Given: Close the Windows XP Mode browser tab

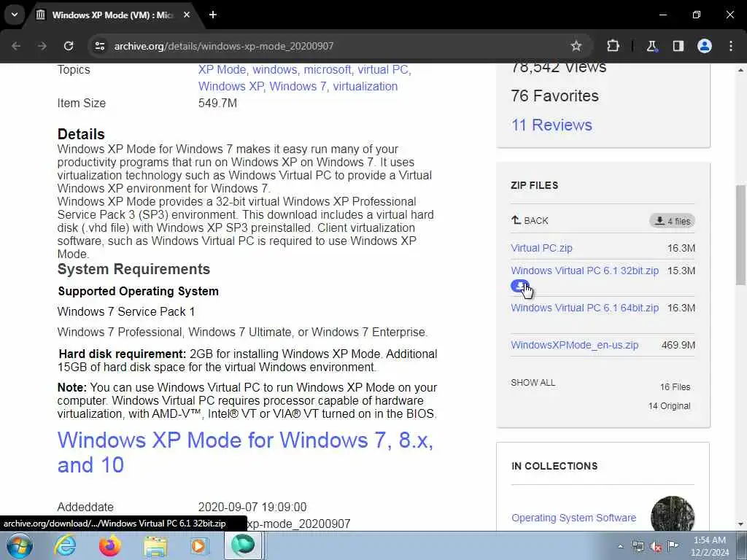Looking at the screenshot, I should (x=187, y=15).
